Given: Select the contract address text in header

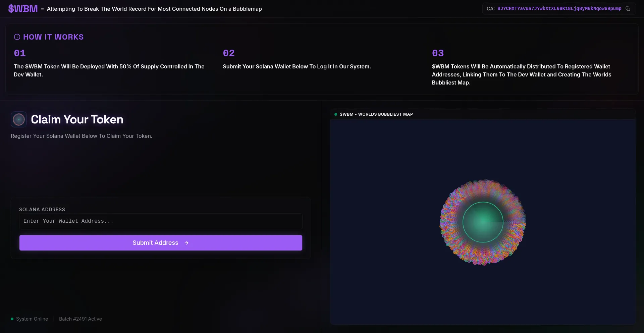Looking at the screenshot, I should point(559,9).
